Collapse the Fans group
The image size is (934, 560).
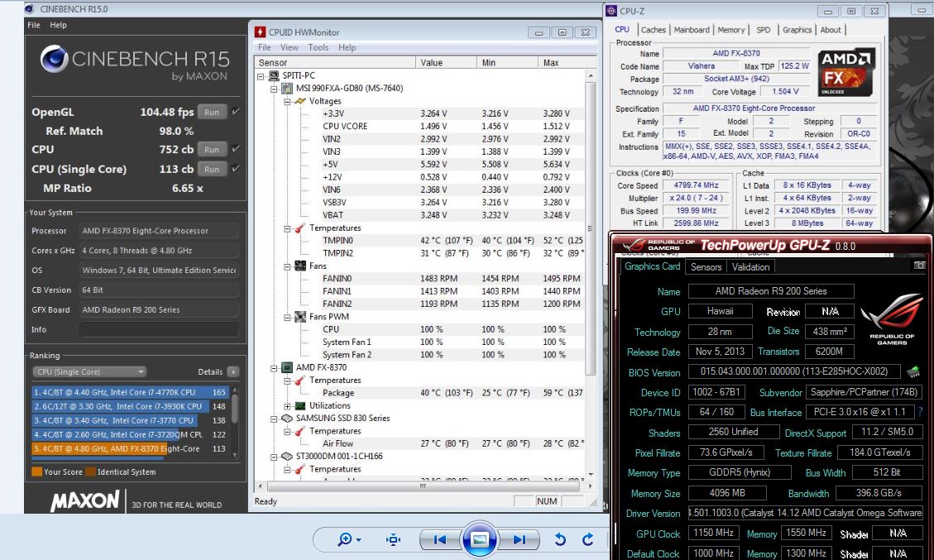tap(287, 266)
